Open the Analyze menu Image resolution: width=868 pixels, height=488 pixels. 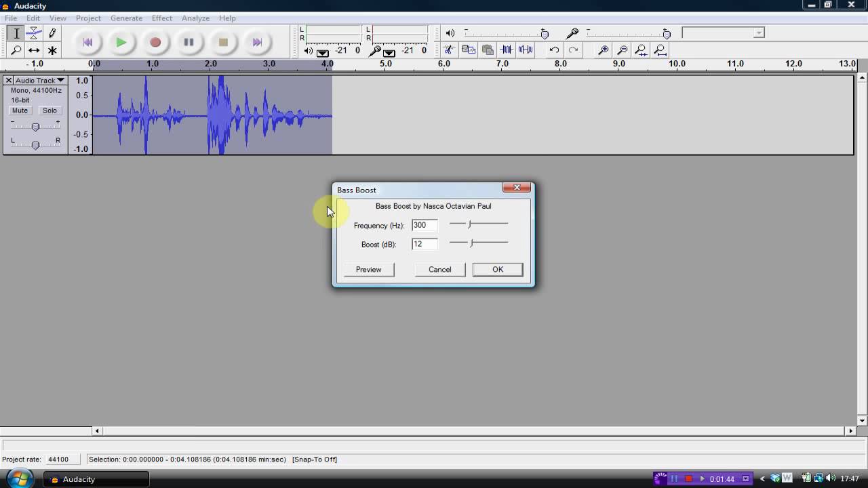tap(195, 18)
